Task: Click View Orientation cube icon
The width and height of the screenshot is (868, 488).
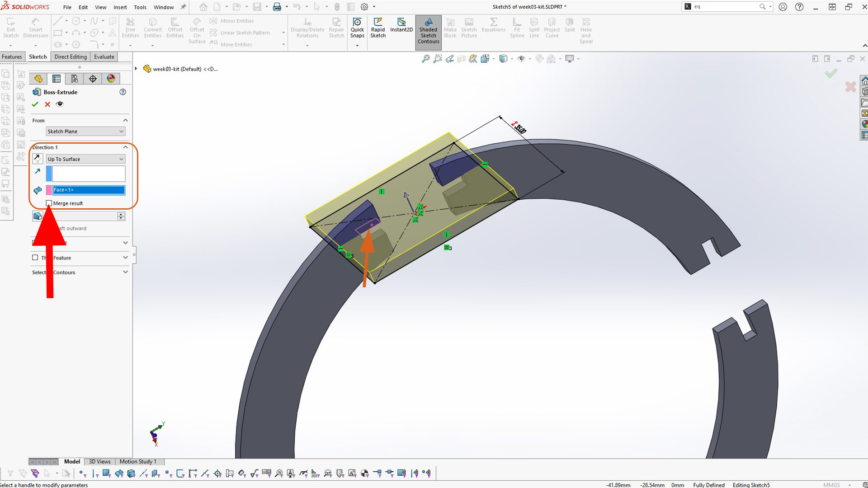Action: [x=485, y=59]
